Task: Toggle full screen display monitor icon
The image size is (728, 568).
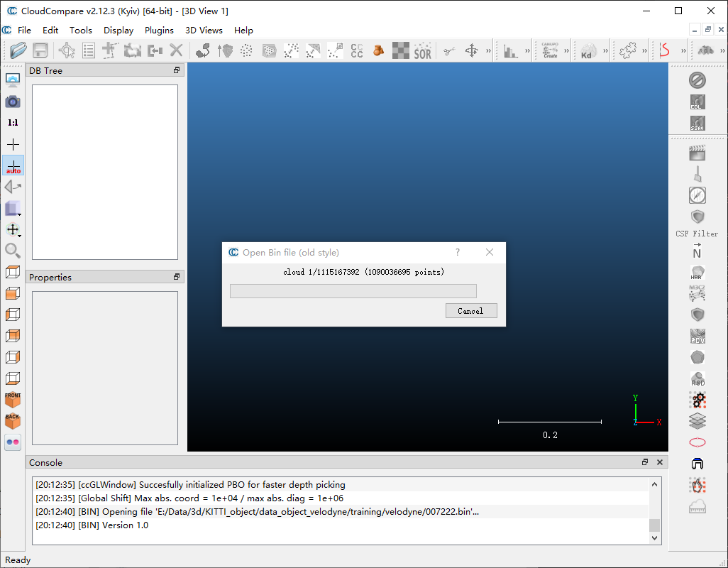Action: click(13, 80)
